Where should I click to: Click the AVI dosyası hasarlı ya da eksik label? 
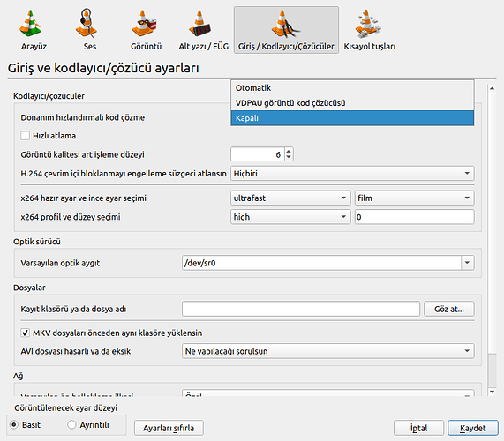pos(76,351)
